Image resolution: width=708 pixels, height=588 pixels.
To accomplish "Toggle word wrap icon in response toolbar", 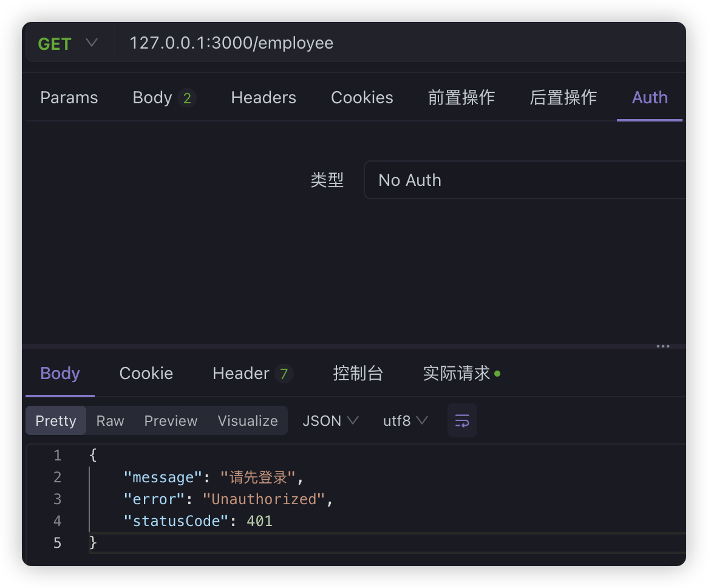I will point(462,420).
